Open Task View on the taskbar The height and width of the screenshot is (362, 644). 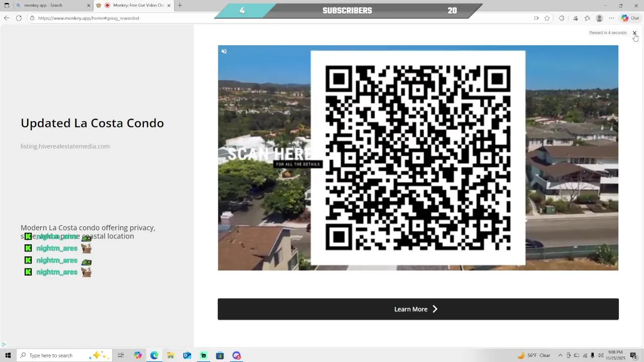(x=121, y=355)
